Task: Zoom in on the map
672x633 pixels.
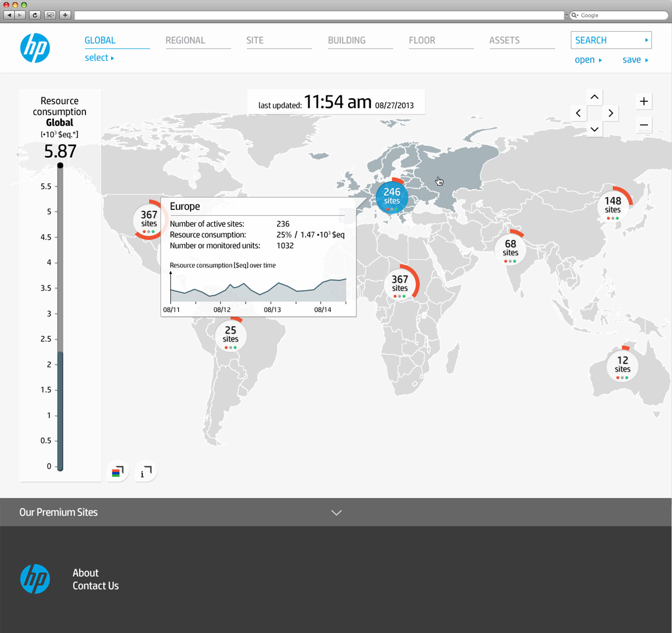Action: coord(644,101)
